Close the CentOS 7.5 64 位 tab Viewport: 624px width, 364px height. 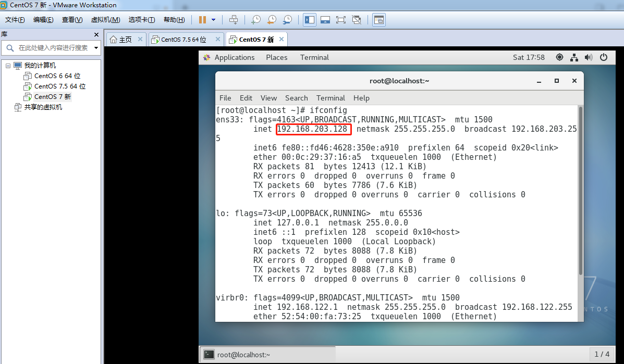(218, 39)
